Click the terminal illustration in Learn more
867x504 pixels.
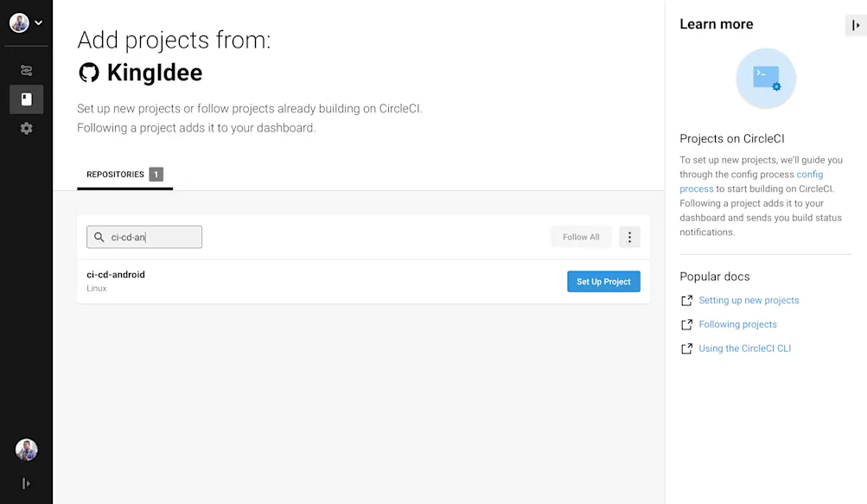tap(766, 79)
